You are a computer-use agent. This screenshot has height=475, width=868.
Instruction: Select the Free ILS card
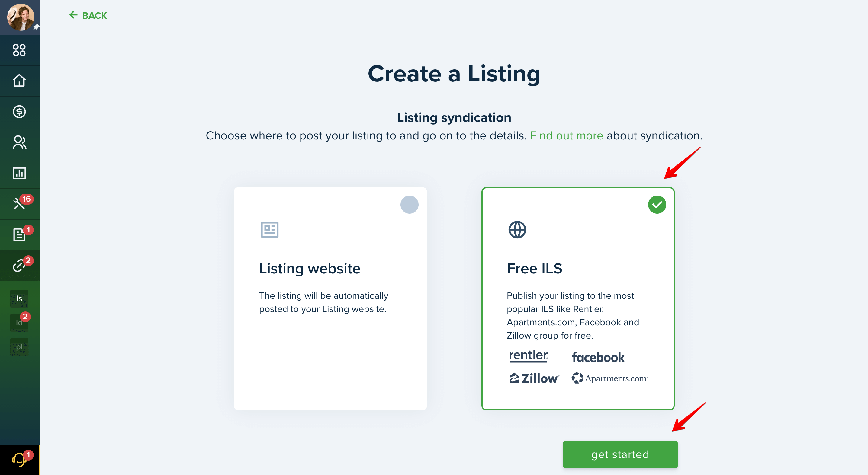[578, 298]
